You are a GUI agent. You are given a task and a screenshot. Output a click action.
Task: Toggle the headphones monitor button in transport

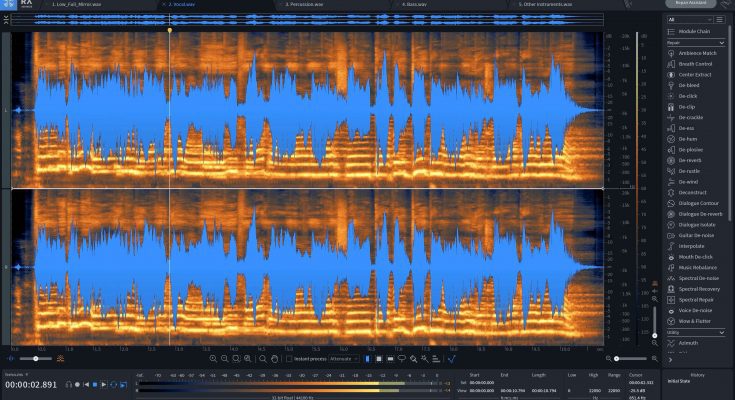69,384
